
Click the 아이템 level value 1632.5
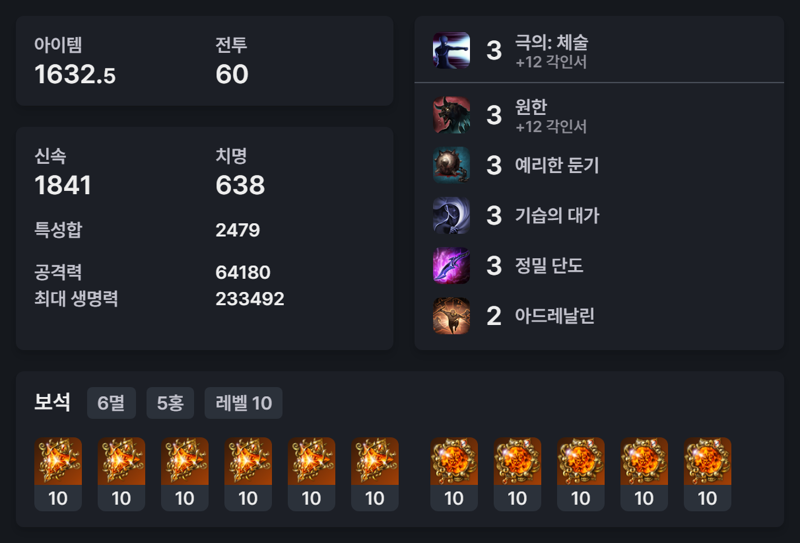pyautogui.click(x=75, y=75)
